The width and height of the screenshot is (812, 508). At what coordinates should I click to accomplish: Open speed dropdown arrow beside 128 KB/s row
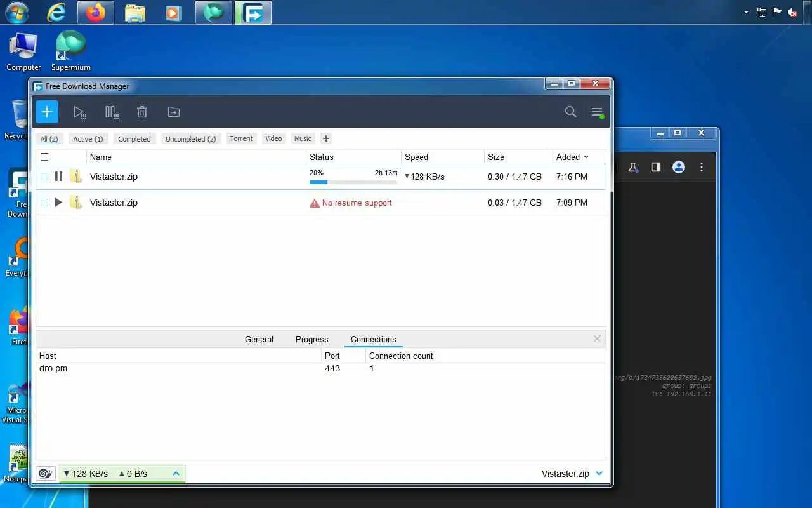pos(407,176)
